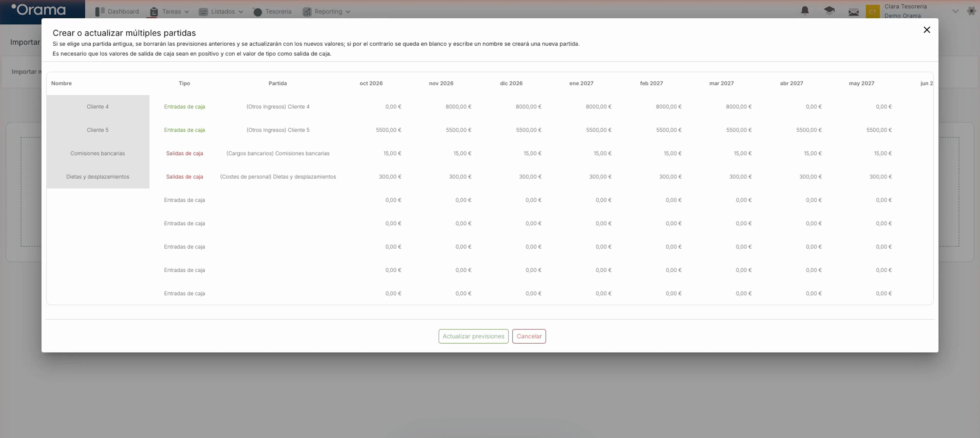Open the Reporting menu item
This screenshot has height=438, width=980.
coord(328,11)
